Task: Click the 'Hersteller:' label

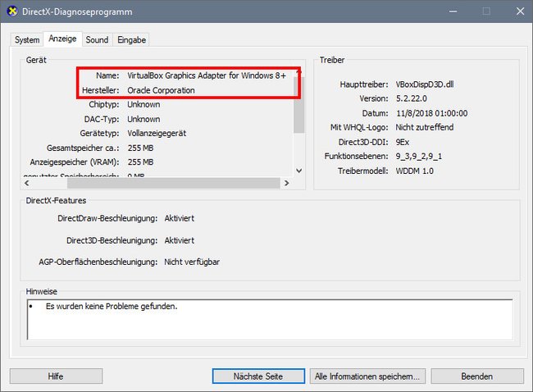Action: click(101, 90)
